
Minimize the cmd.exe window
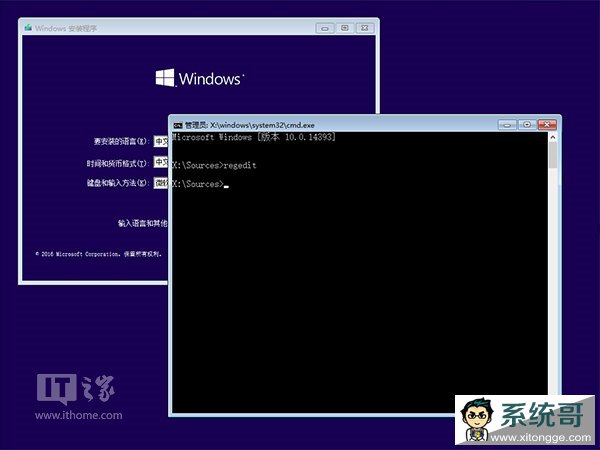(507, 125)
